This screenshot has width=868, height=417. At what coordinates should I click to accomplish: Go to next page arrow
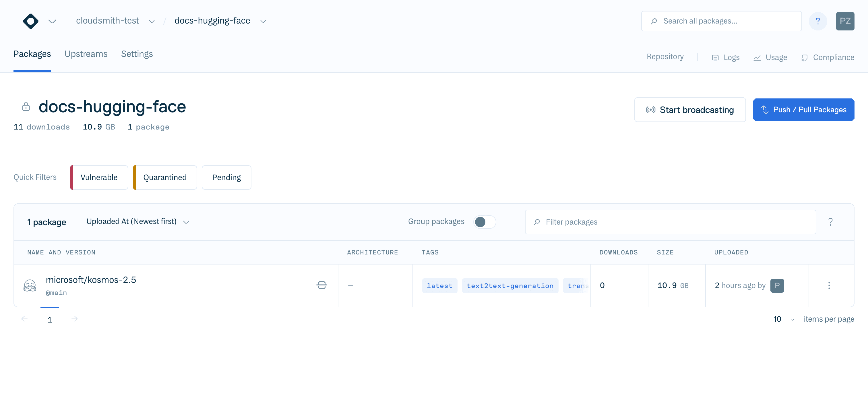pos(74,319)
